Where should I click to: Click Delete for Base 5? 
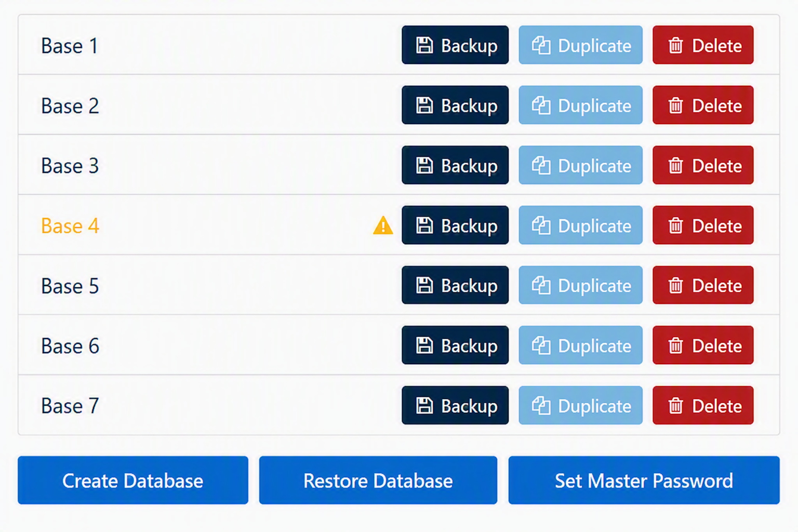click(703, 285)
